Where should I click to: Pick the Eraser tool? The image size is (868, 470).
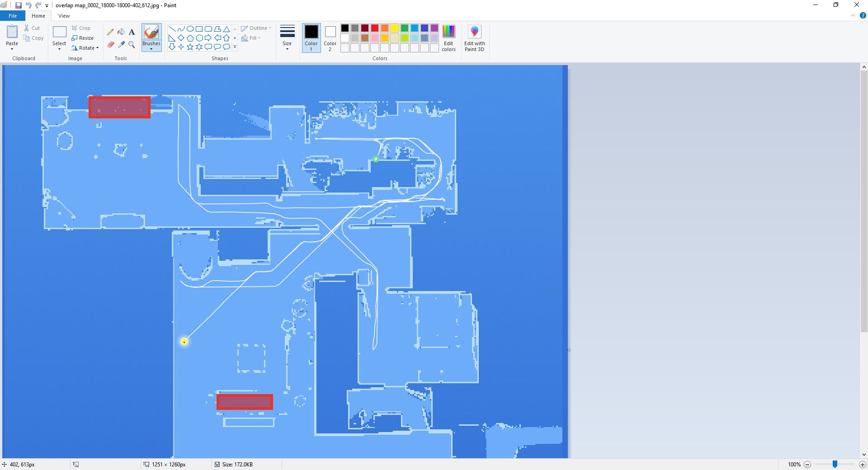coord(110,44)
